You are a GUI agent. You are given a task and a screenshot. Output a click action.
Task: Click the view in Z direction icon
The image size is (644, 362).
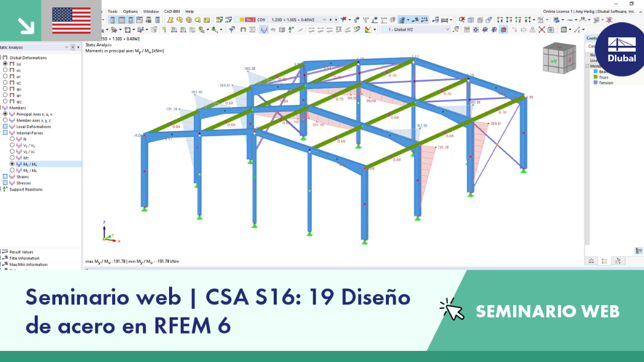tap(518, 20)
